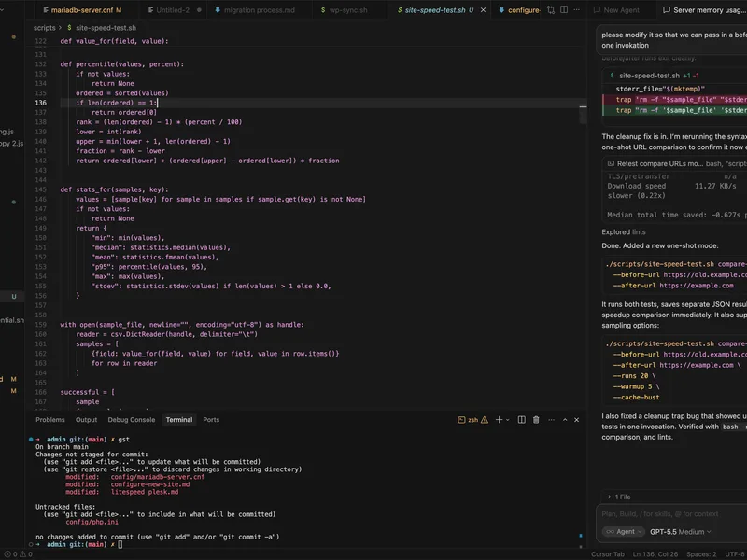Image resolution: width=747 pixels, height=560 pixels.
Task: Change indentation via Spaces: 2
Action: (x=701, y=554)
